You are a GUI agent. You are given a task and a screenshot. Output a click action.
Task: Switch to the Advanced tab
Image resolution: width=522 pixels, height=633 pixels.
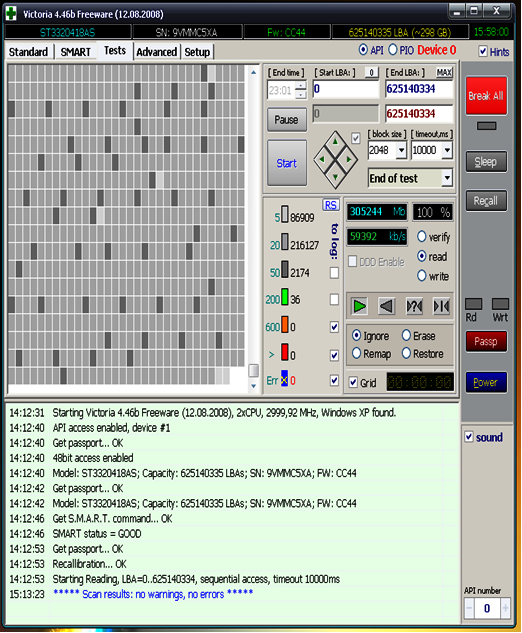(157, 52)
